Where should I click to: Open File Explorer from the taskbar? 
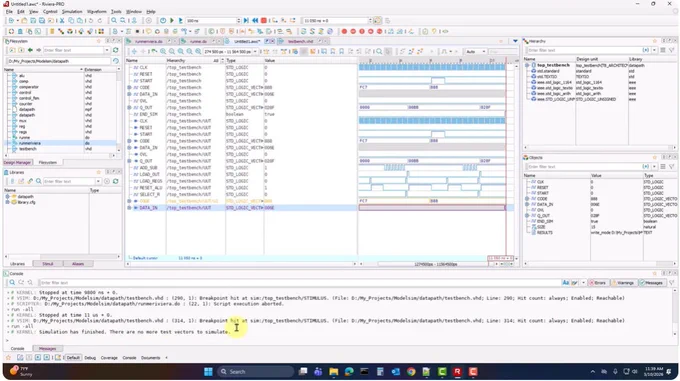pyautogui.click(x=333, y=371)
